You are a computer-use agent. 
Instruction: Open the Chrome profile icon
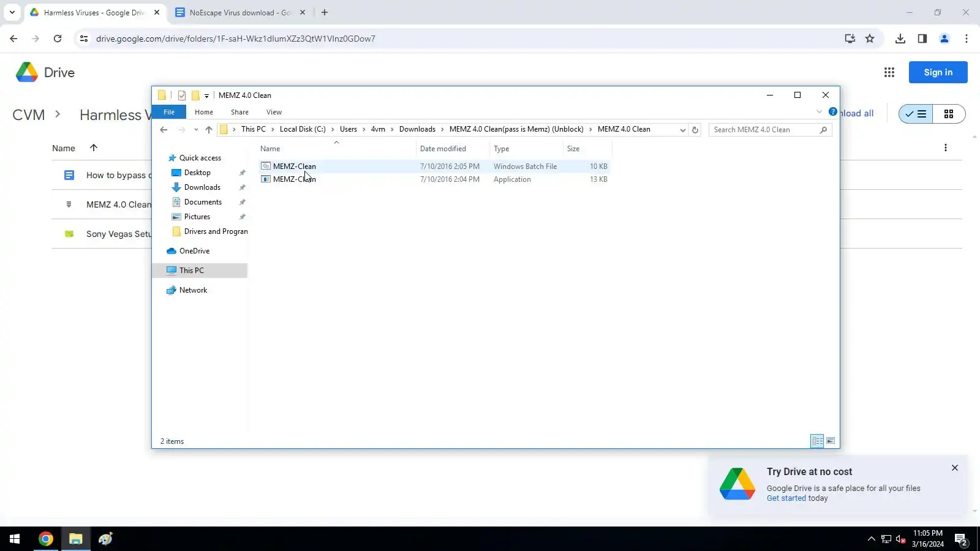944,39
